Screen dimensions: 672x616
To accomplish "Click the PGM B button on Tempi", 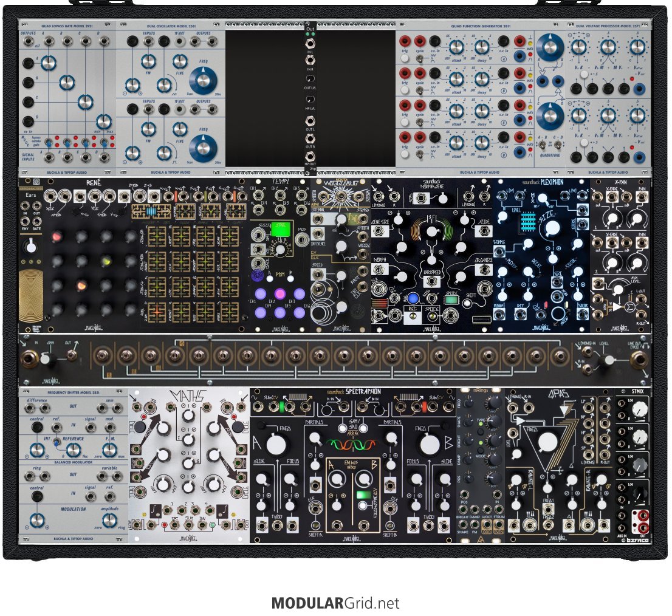I will pos(290,279).
